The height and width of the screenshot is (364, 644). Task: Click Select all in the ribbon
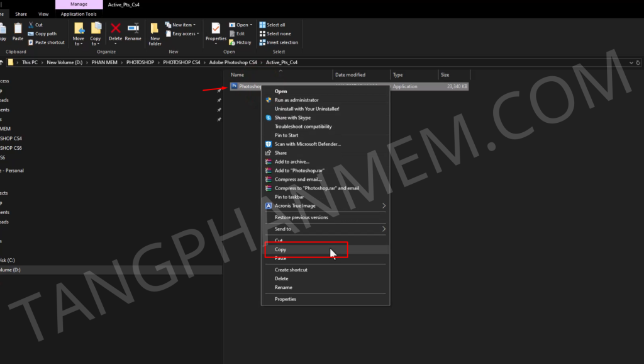pos(275,25)
